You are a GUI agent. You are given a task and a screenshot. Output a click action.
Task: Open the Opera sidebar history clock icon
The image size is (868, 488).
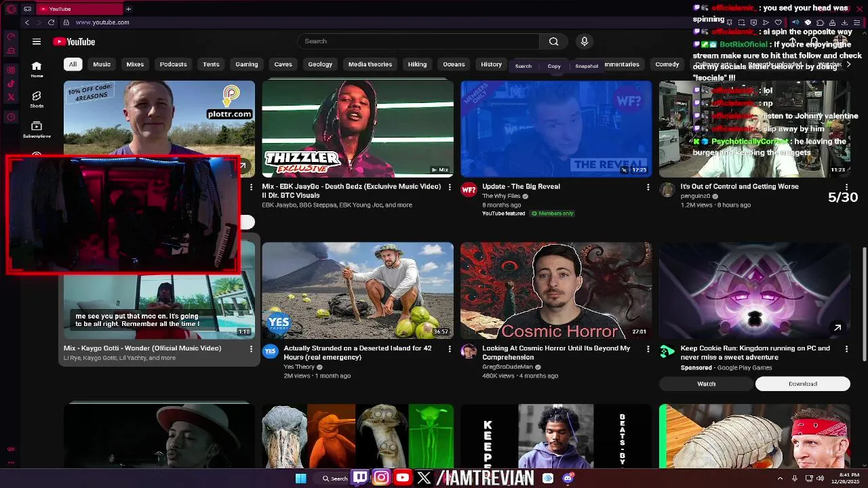coord(11,117)
